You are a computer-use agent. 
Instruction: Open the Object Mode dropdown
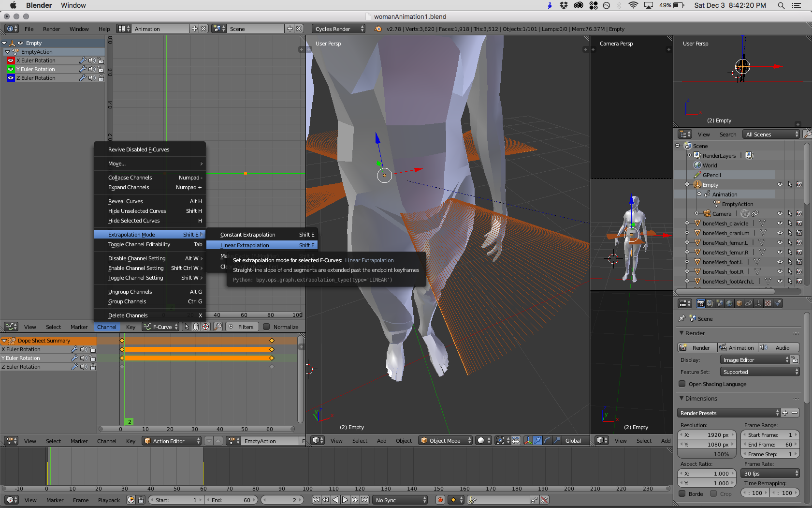coord(446,441)
